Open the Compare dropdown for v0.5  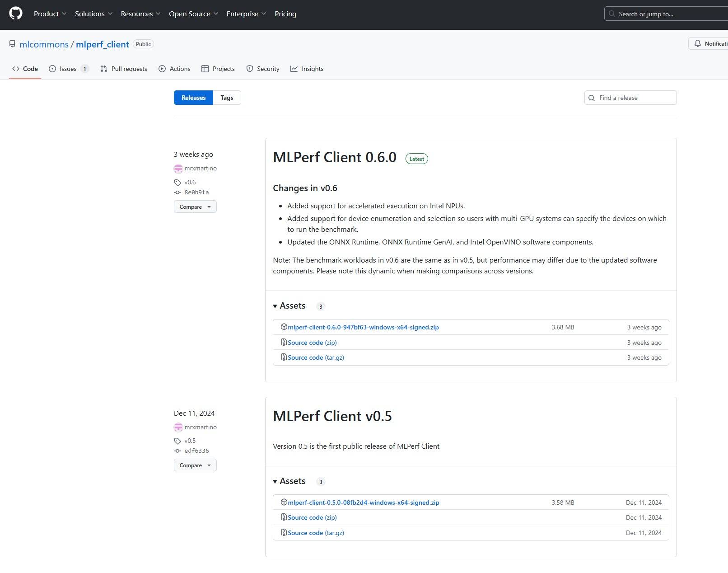point(195,465)
